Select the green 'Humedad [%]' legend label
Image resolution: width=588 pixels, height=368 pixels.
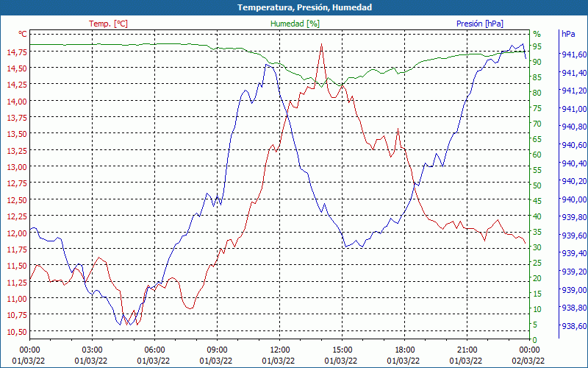[295, 24]
